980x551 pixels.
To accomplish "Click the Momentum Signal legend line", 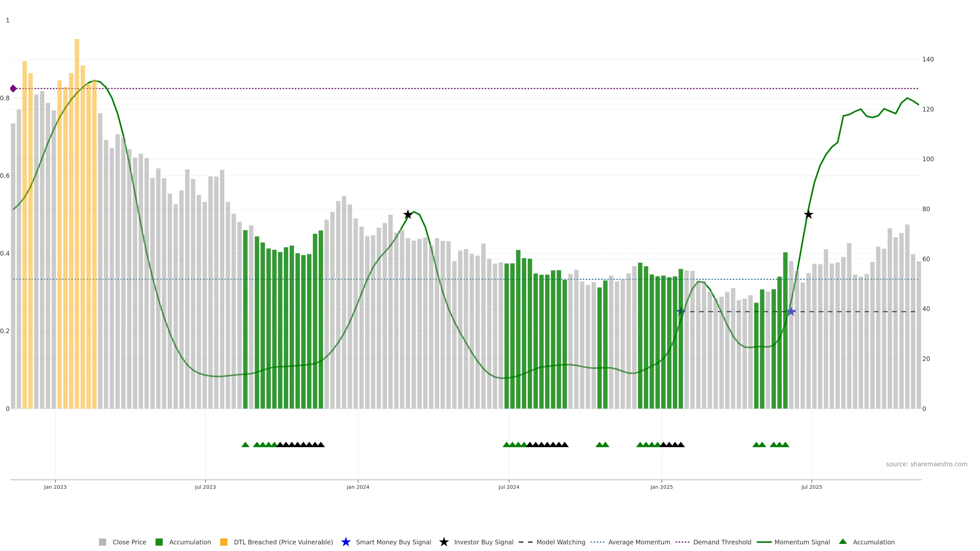I will [x=764, y=542].
